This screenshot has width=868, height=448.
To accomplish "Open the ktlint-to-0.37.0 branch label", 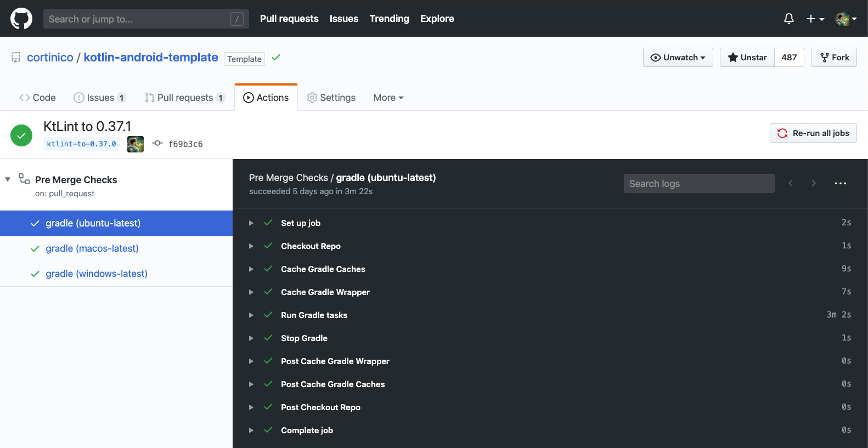I will point(81,144).
